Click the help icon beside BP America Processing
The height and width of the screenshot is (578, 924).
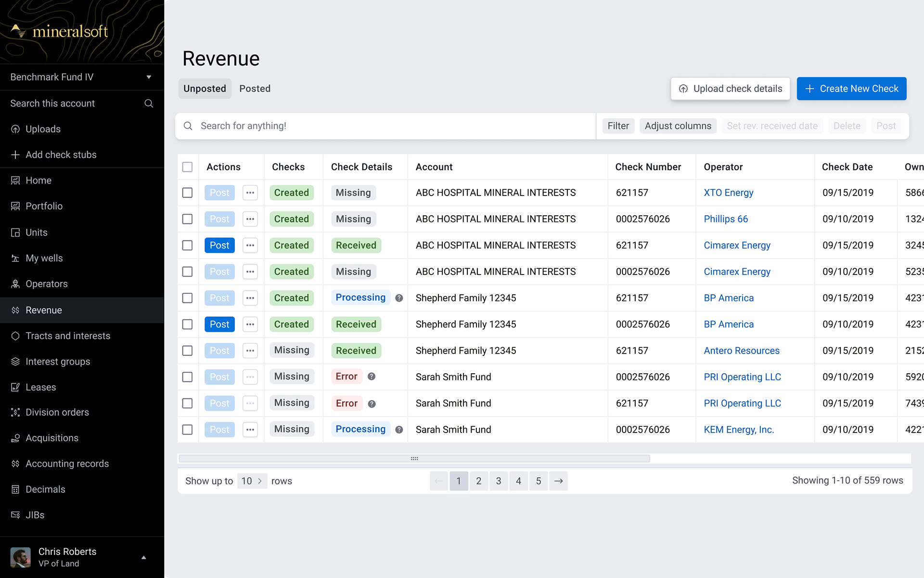pos(399,298)
